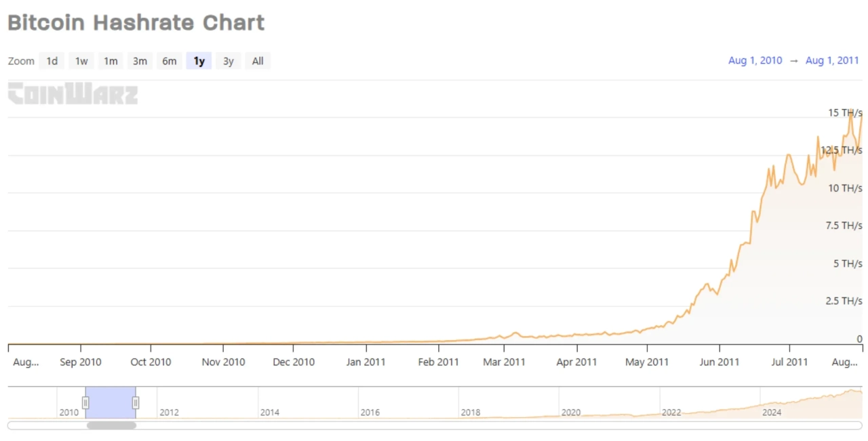Screen dimensions: 868x441
Task: Switch to the 3y zoom range
Action: pyautogui.click(x=229, y=61)
